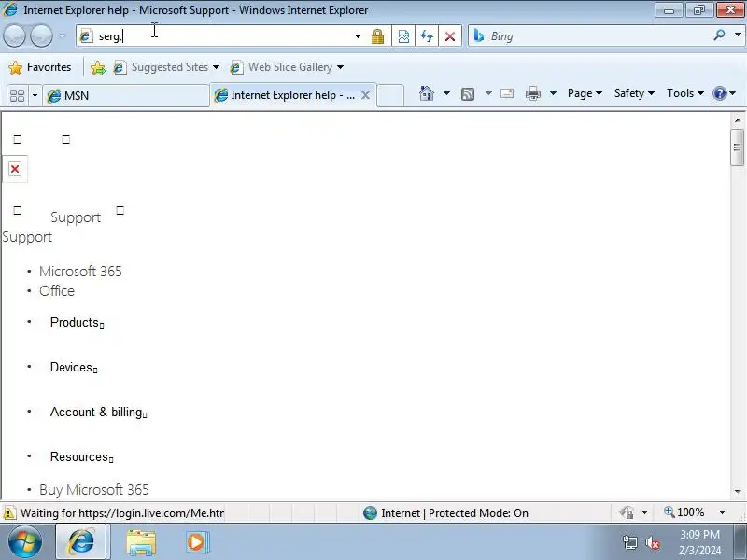
Task: Click the Help question mark icon
Action: [719, 93]
